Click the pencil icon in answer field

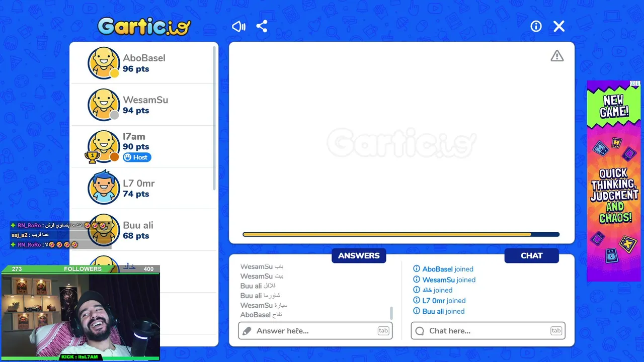(x=247, y=331)
